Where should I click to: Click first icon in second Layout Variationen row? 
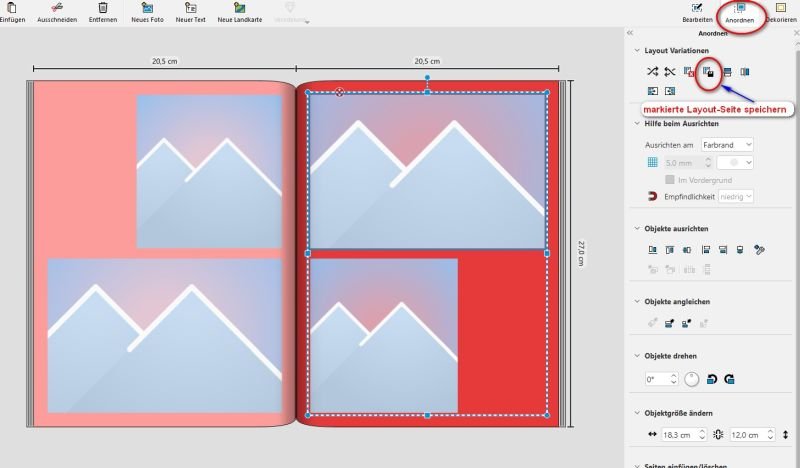tap(653, 91)
